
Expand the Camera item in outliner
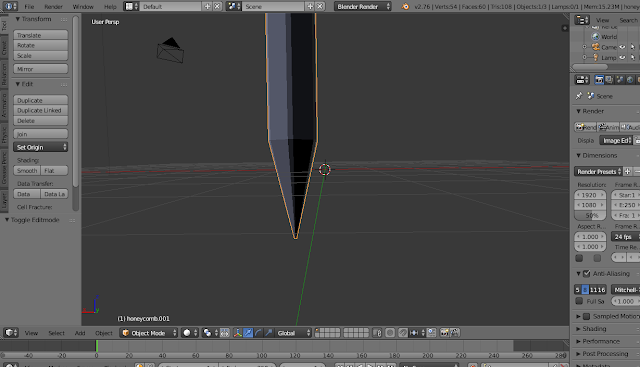click(584, 47)
